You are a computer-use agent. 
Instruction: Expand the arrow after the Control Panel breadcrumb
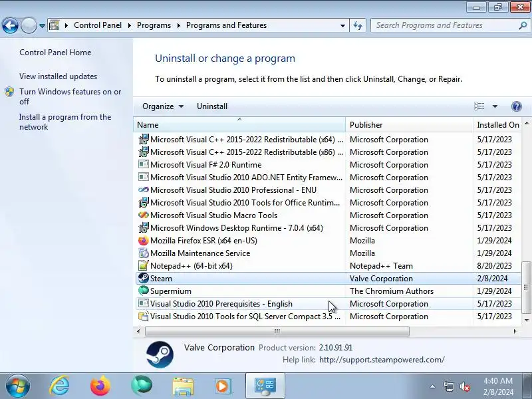pyautogui.click(x=129, y=25)
